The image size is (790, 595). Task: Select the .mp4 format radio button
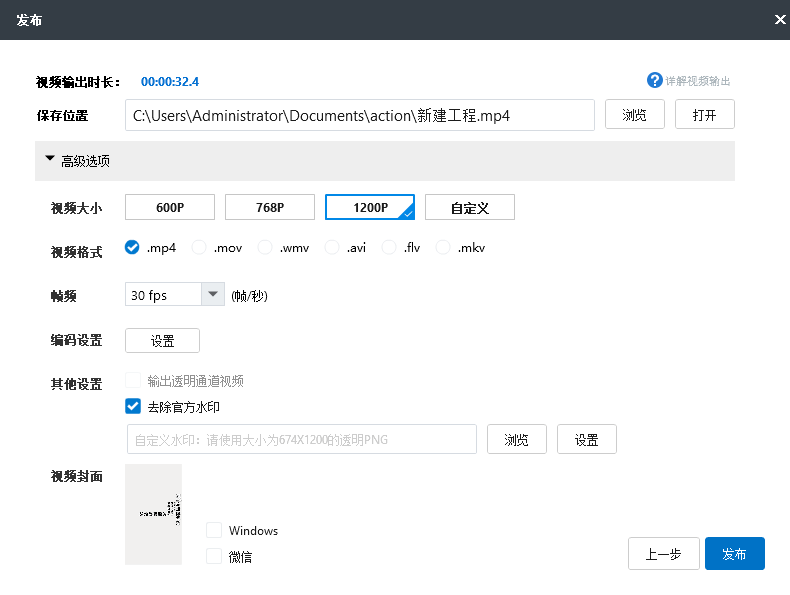pyautogui.click(x=132, y=247)
